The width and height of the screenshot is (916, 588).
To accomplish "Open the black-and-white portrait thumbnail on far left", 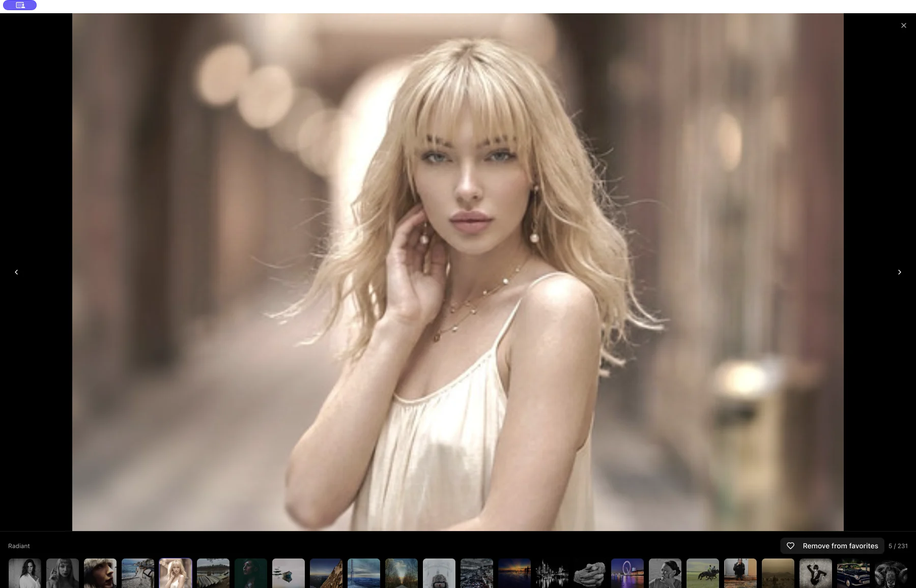I will click(x=24, y=573).
